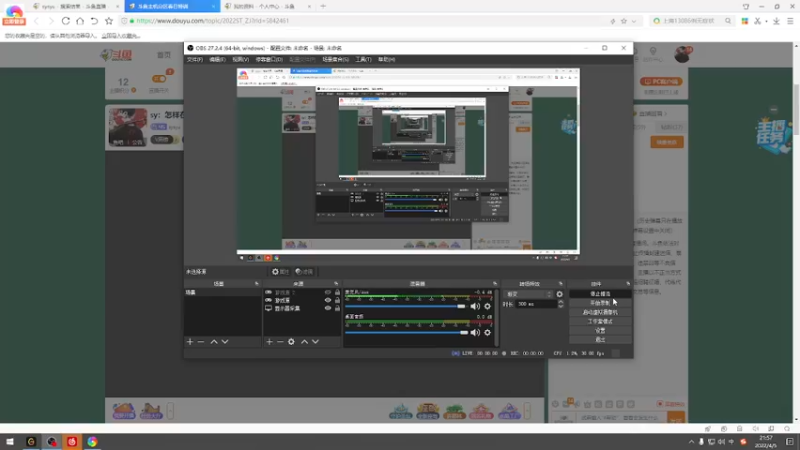This screenshot has width=800, height=450.
Task: Open the Desktop Audio settings gear
Action: [x=487, y=333]
